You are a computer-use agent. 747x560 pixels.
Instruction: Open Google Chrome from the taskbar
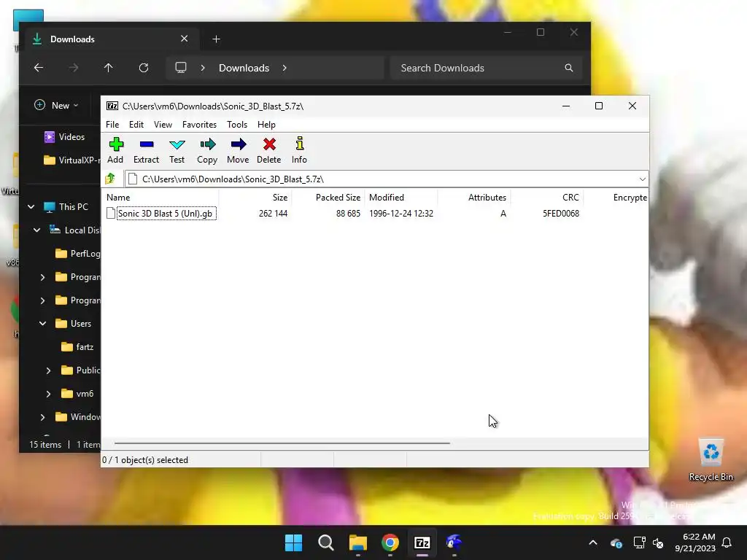(x=390, y=542)
